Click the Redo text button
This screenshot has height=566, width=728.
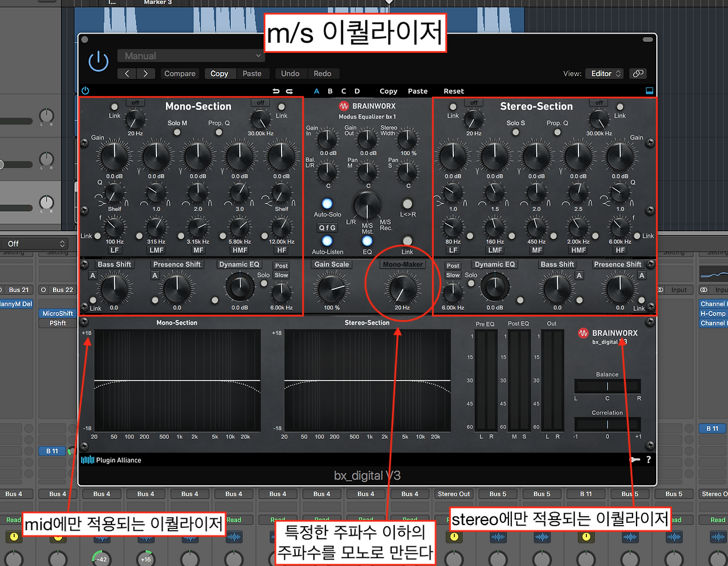click(x=322, y=73)
